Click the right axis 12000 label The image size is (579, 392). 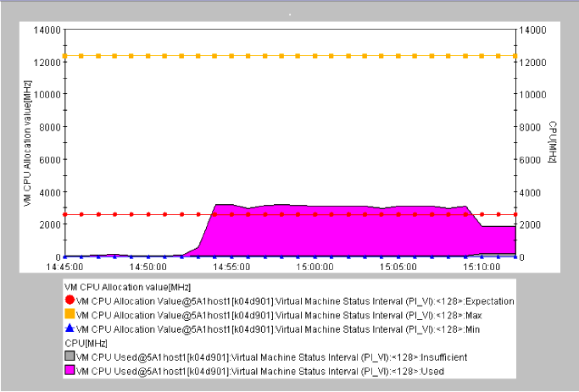532,63
